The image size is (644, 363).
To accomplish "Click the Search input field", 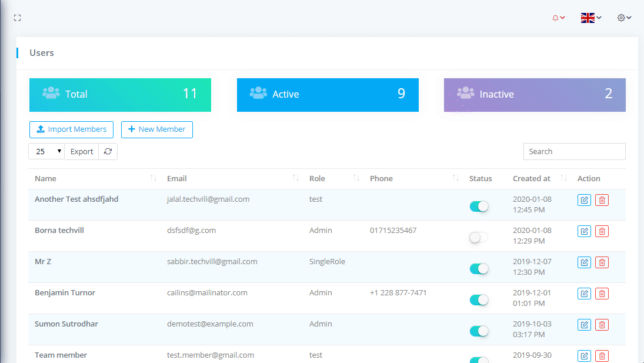I will pos(574,152).
